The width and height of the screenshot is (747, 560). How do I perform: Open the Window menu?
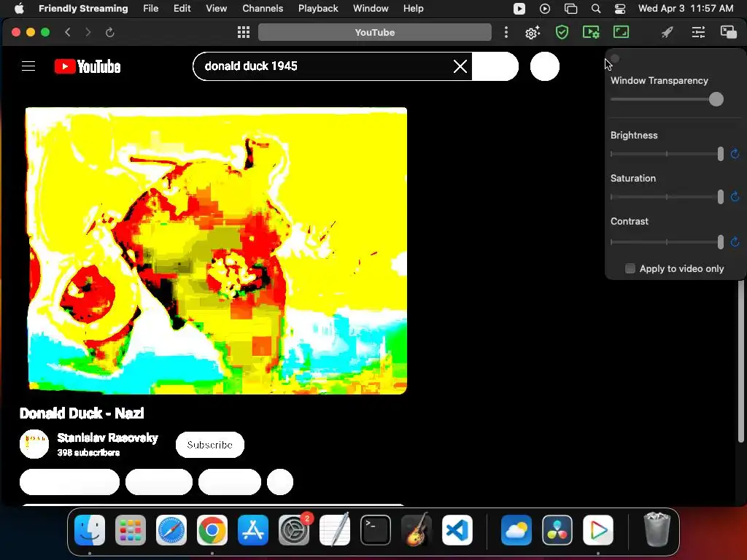point(371,9)
